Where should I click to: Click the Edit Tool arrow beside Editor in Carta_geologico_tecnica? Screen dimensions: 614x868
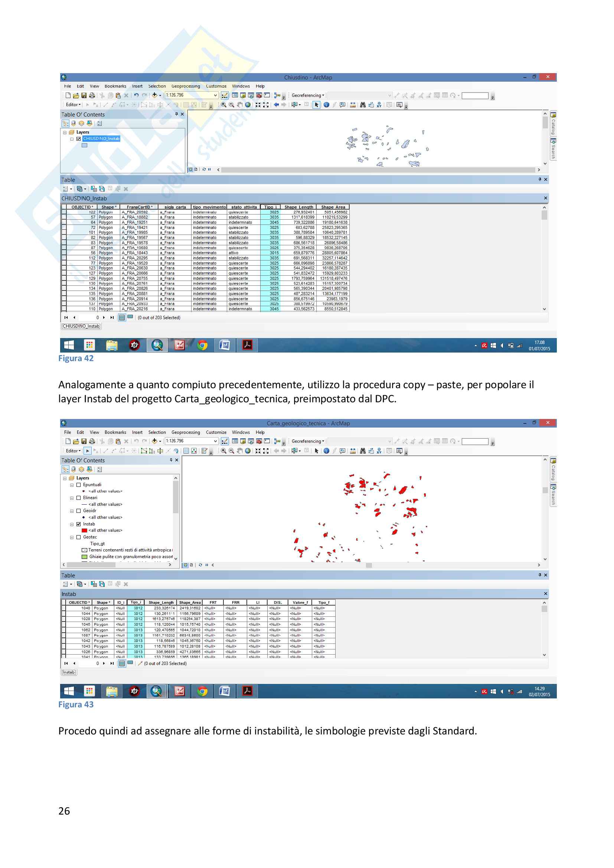tap(88, 451)
